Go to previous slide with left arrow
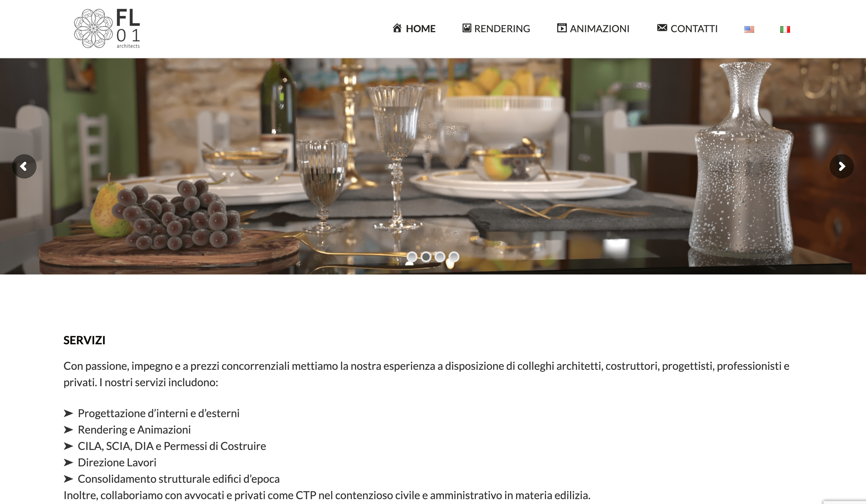Image resolution: width=866 pixels, height=504 pixels. [24, 166]
